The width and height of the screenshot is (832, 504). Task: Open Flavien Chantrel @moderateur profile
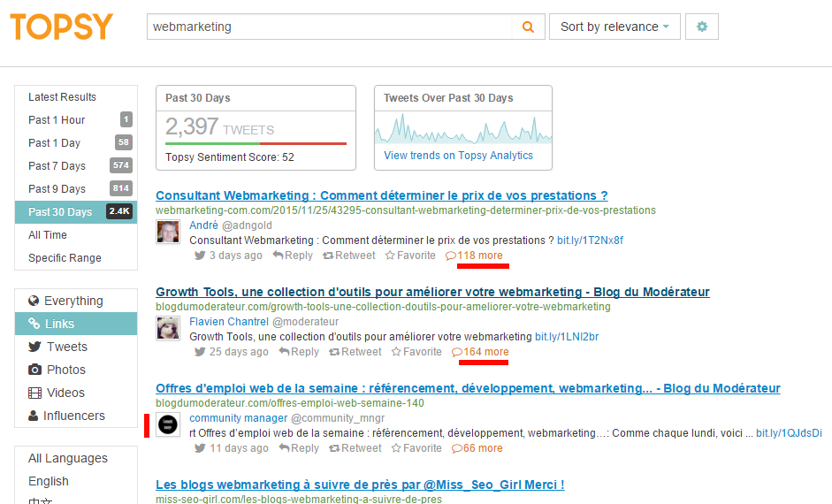[263, 322]
